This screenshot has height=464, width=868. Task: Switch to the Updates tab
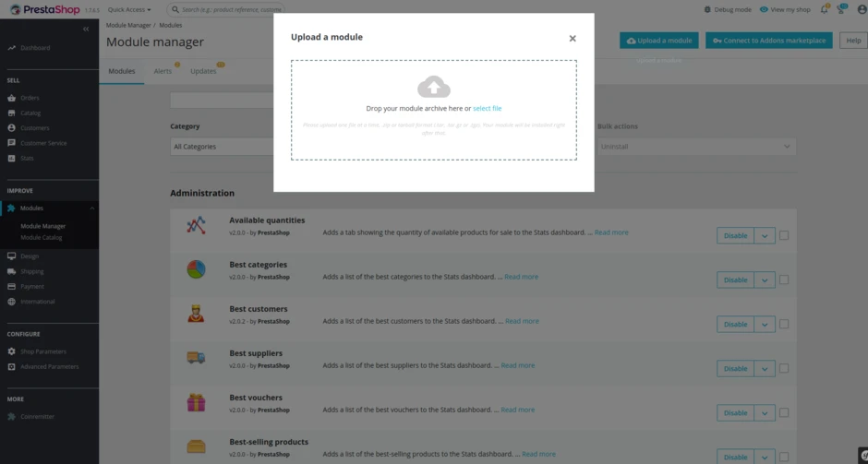203,71
